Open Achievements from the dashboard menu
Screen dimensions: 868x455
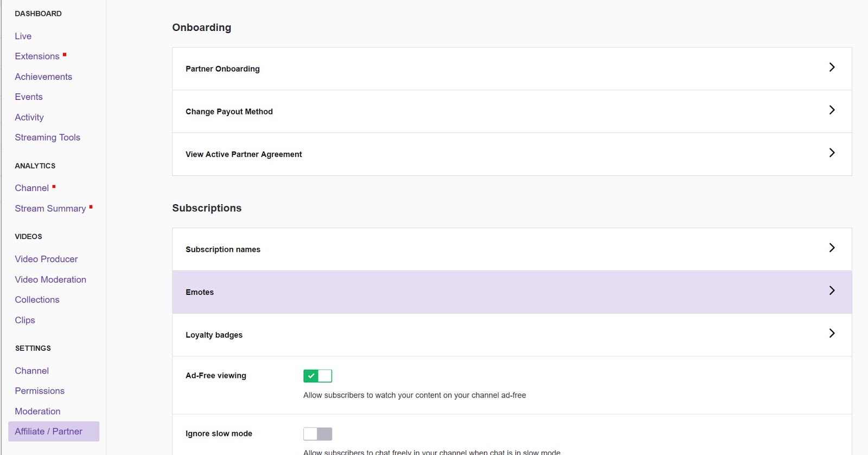[x=43, y=77]
